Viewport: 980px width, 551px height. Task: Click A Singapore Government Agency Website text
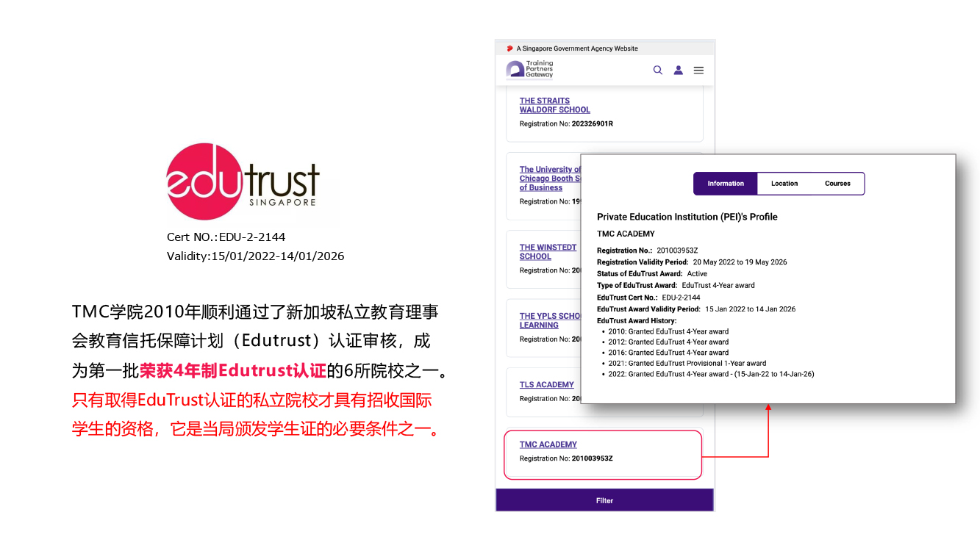tap(577, 48)
